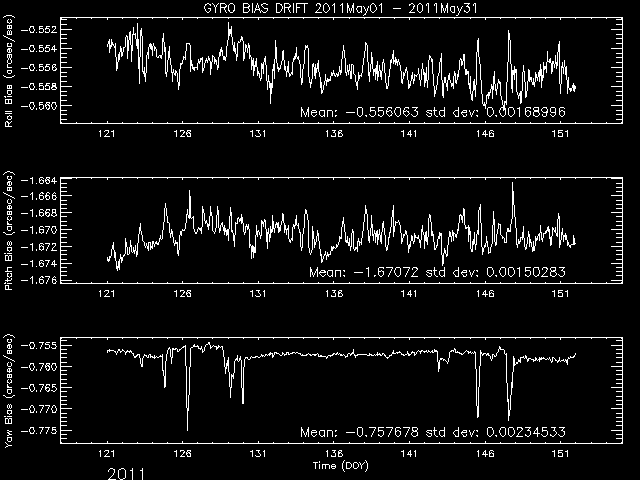Select the plot title 'GYRO BIAS DRIFT 2011May01 - 2011May31'

pyautogui.click(x=340, y=8)
